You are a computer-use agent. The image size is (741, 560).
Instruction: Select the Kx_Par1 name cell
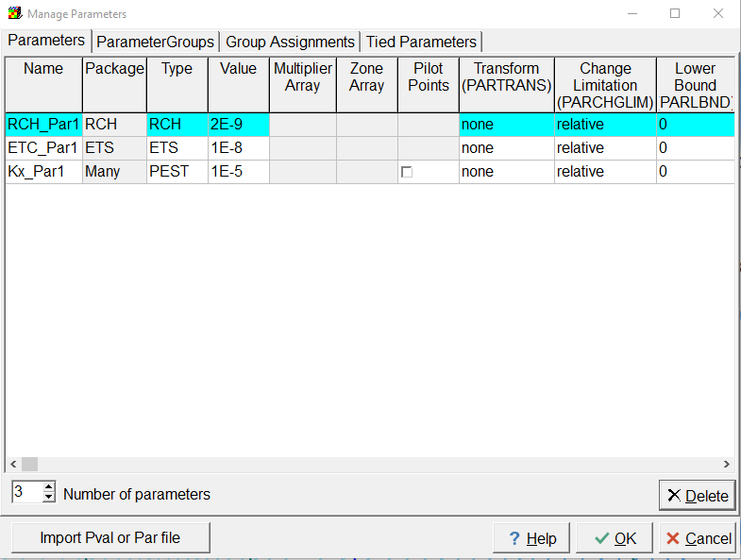point(44,172)
